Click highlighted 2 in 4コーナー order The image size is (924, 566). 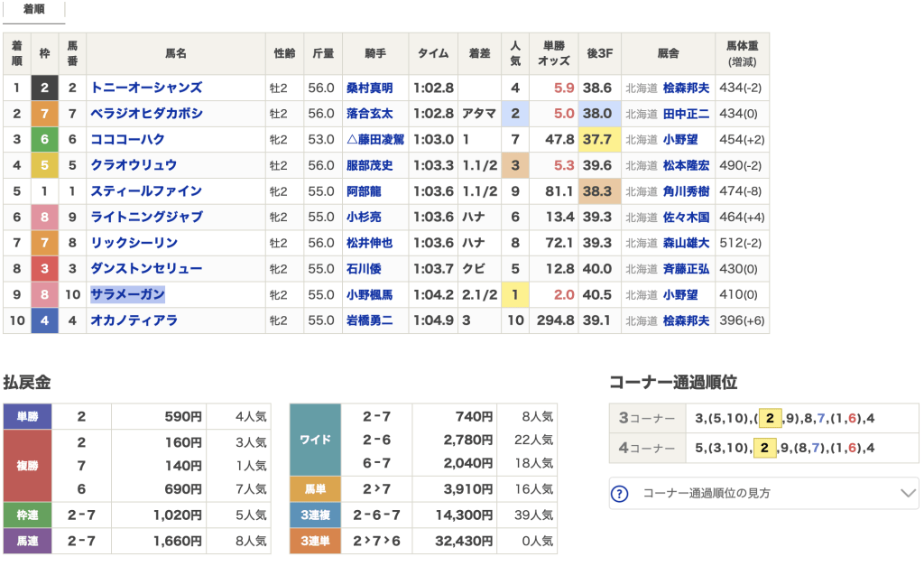[x=764, y=448]
